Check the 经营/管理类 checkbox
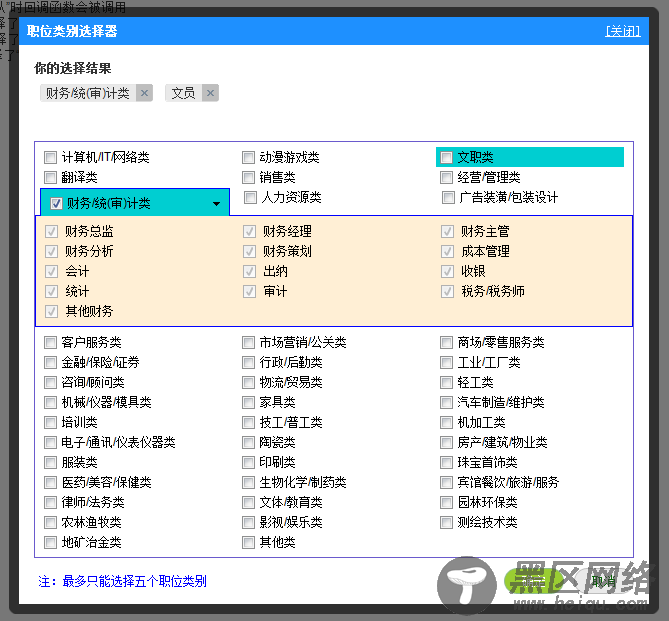This screenshot has height=621, width=669. point(446,178)
